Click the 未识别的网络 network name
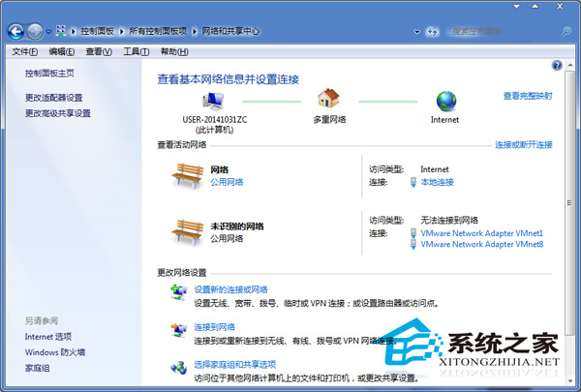The image size is (581, 392). coord(237,226)
